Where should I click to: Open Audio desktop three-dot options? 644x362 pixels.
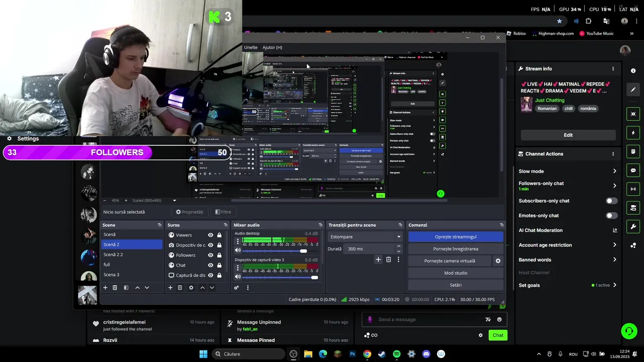(238, 242)
